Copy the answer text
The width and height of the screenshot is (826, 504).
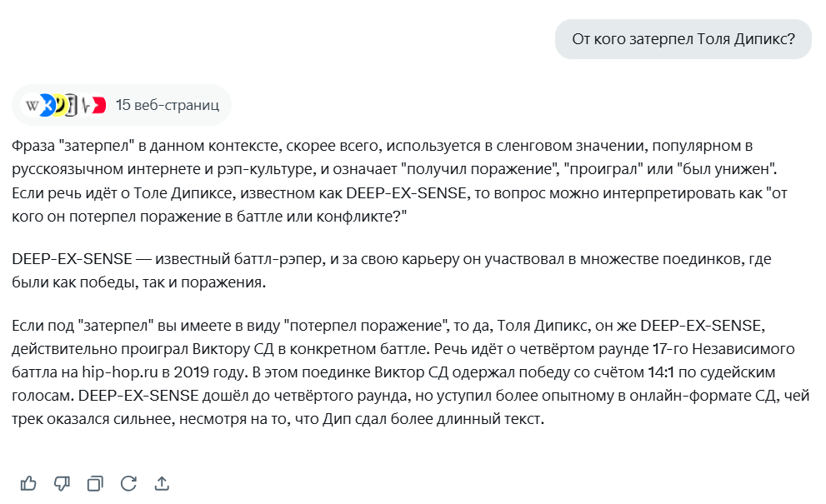click(95, 483)
